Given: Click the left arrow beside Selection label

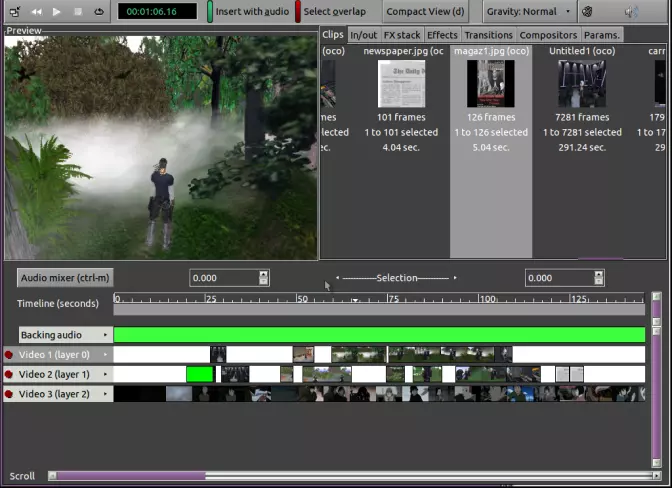Looking at the screenshot, I should click(337, 278).
